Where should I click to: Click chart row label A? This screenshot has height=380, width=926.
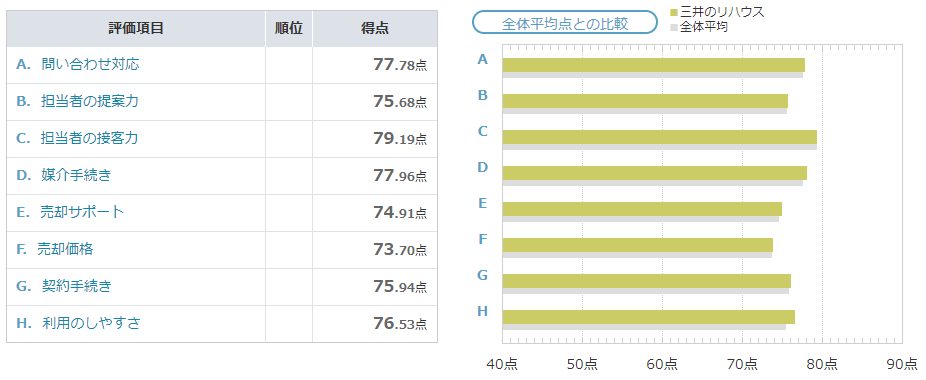(x=482, y=59)
